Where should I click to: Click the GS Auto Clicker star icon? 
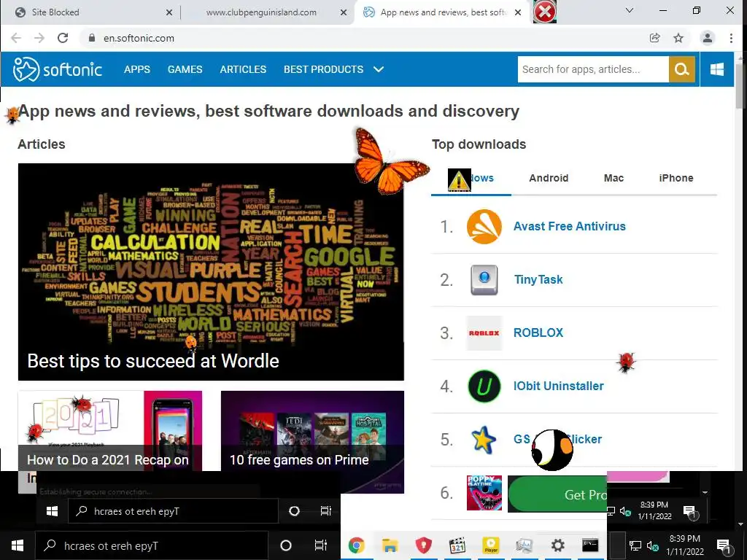click(x=484, y=440)
